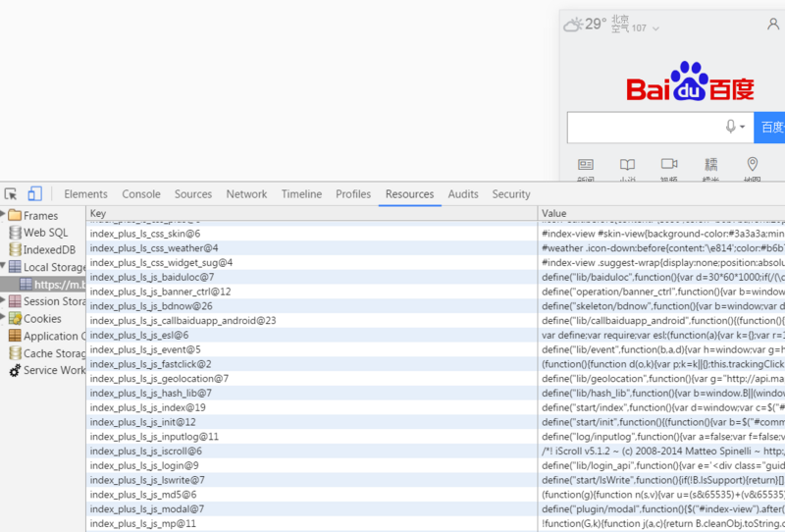Open the Timeline tab
Image resolution: width=785 pixels, height=532 pixels.
tap(301, 194)
